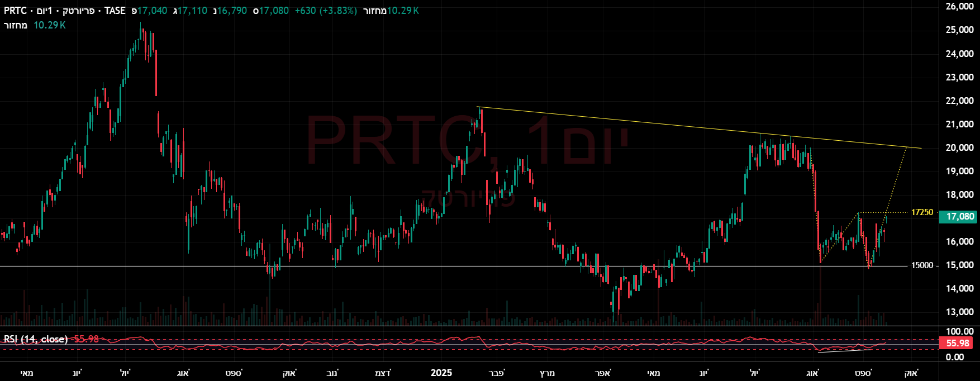The image size is (980, 381).
Task: Click the 13,000 price axis label
Action: 960,312
